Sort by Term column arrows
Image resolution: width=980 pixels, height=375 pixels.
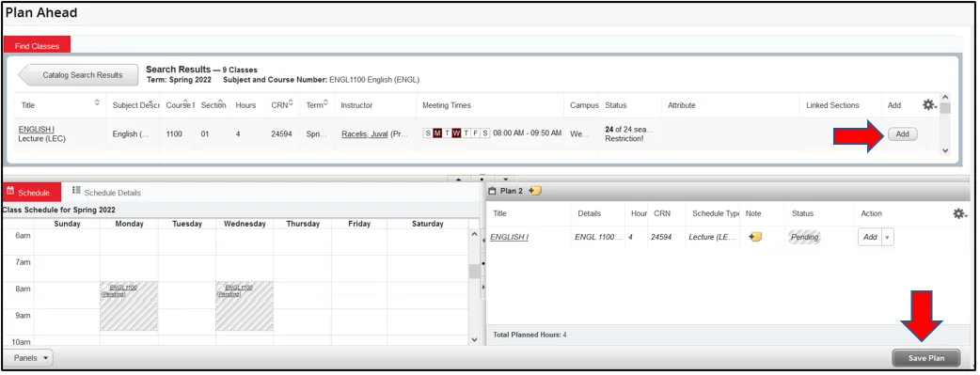(325, 102)
